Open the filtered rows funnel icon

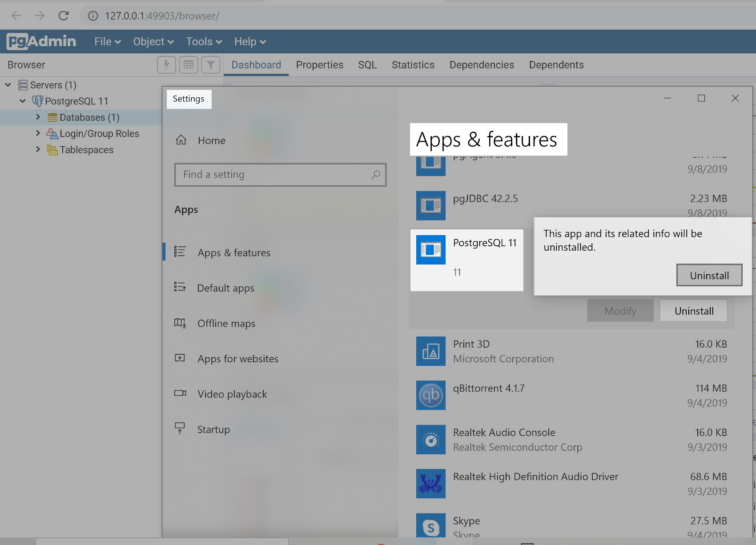pyautogui.click(x=211, y=64)
